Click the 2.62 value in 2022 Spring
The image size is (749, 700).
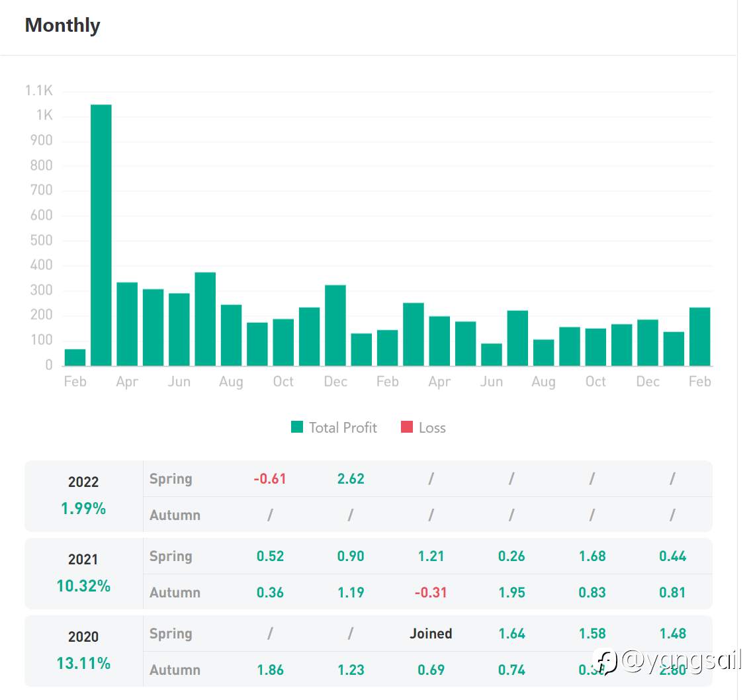351,479
